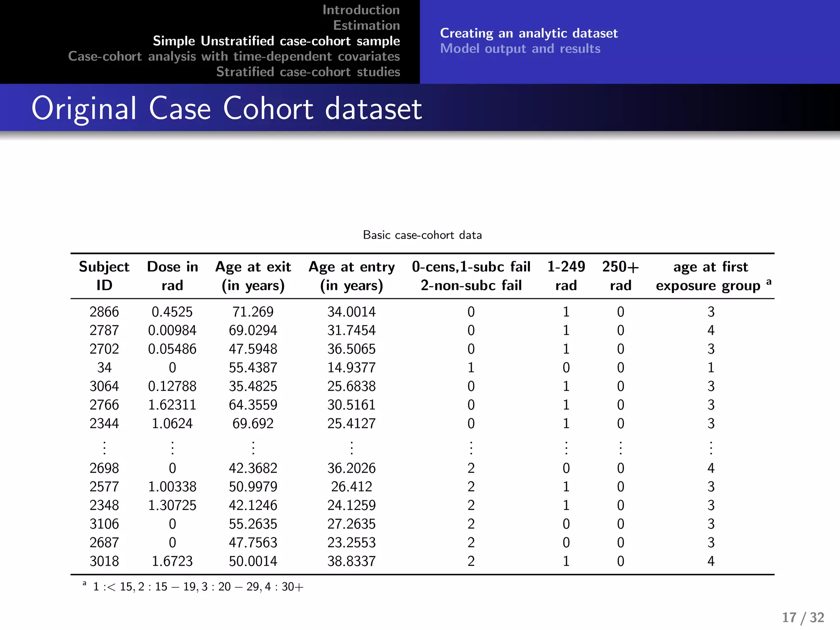840x630 pixels.
Task: Select Simple Unstratified case-cohort sample section
Action: click(x=276, y=41)
